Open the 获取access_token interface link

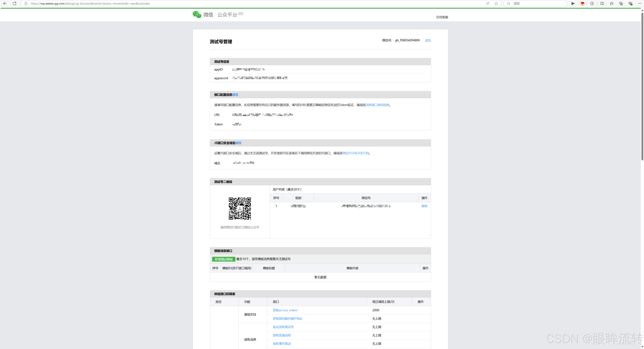(285, 310)
